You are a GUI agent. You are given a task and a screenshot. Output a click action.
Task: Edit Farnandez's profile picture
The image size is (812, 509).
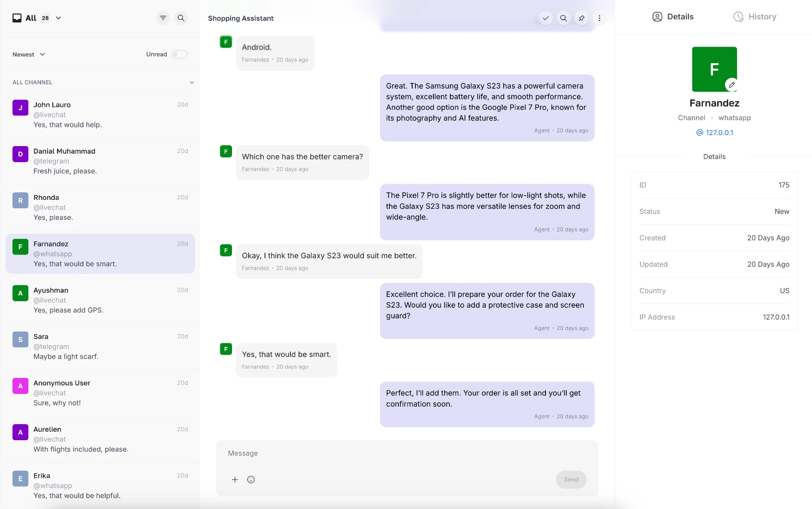731,85
